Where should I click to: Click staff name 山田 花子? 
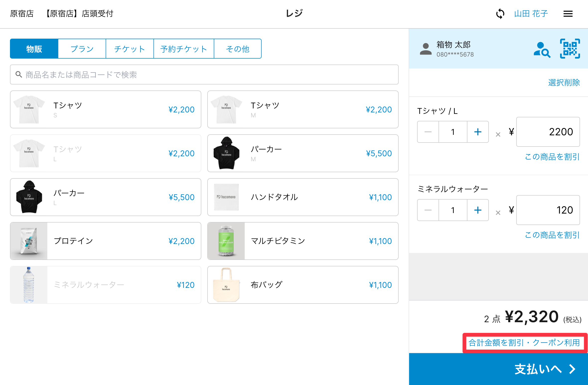point(531,14)
